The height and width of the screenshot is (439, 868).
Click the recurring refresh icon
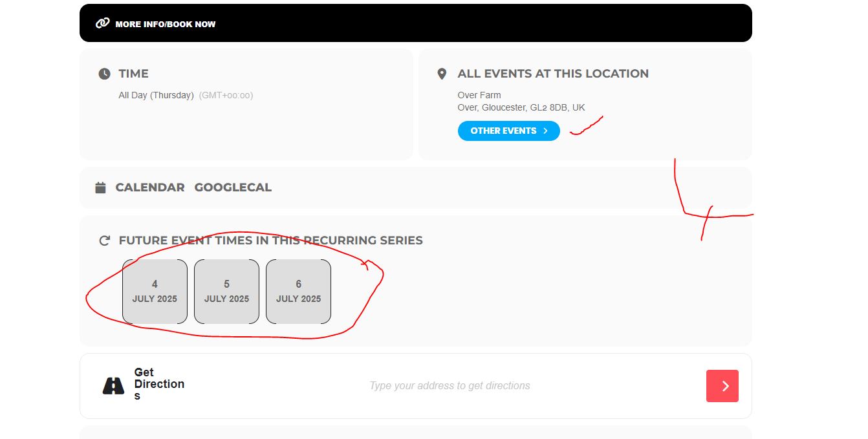click(104, 241)
